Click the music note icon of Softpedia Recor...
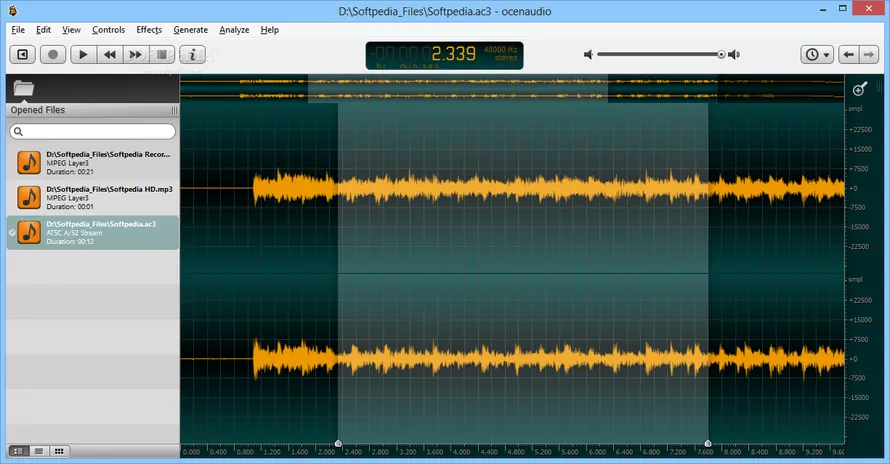 pyautogui.click(x=29, y=162)
